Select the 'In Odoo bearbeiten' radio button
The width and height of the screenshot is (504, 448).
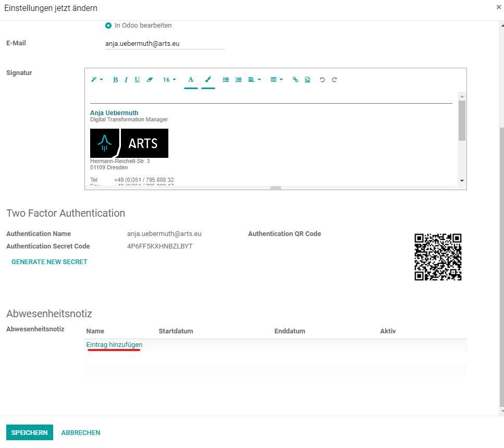[x=108, y=26]
